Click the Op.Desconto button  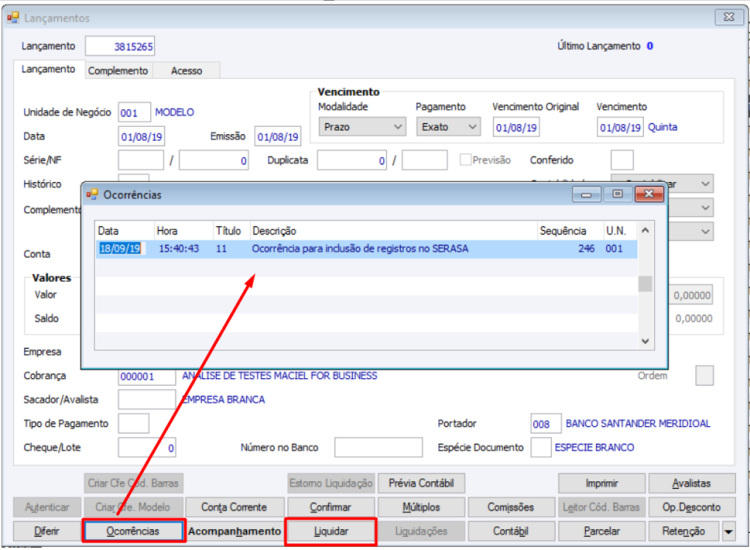pos(692,507)
